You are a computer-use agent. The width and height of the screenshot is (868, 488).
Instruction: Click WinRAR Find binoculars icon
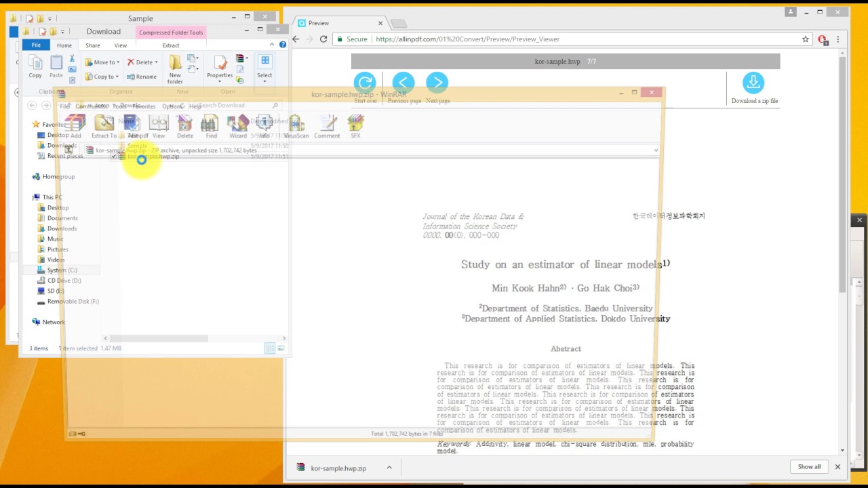(210, 123)
